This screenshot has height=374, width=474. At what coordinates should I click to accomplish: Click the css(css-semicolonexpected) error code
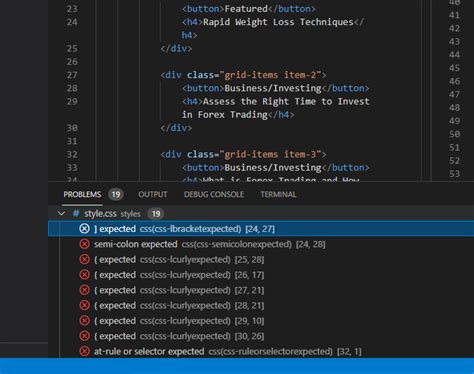coord(237,244)
